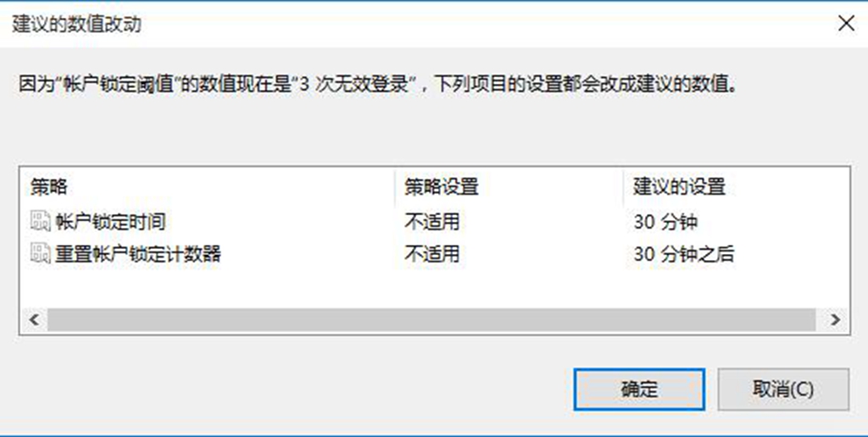Select the 重置帐户锁定计数器 policy row
Screen dimensions: 868x437
(x=434, y=254)
